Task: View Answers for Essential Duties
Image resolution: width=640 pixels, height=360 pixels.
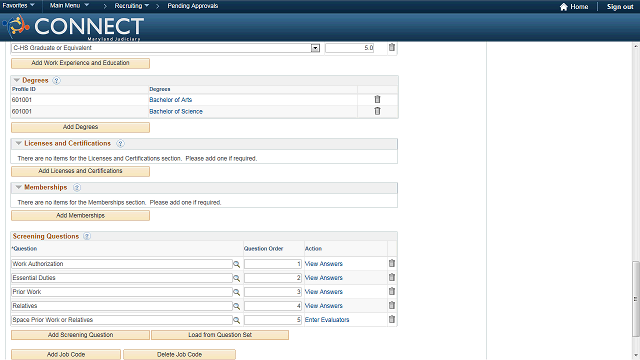Action: (x=324, y=278)
